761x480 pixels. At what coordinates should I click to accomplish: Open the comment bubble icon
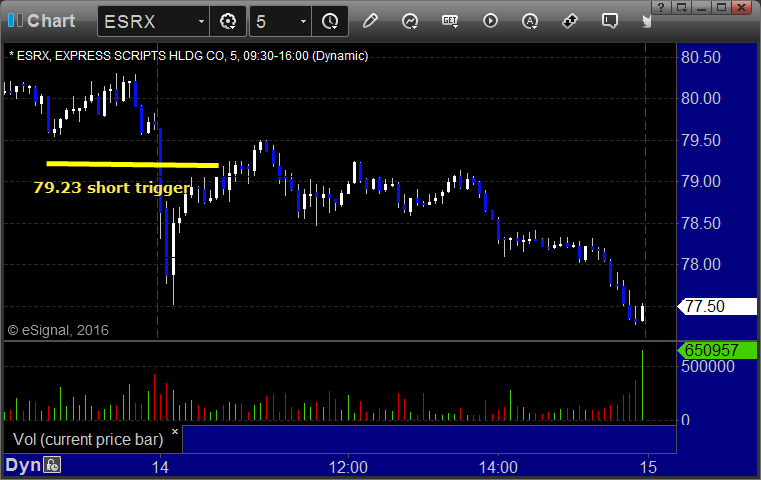tap(610, 21)
